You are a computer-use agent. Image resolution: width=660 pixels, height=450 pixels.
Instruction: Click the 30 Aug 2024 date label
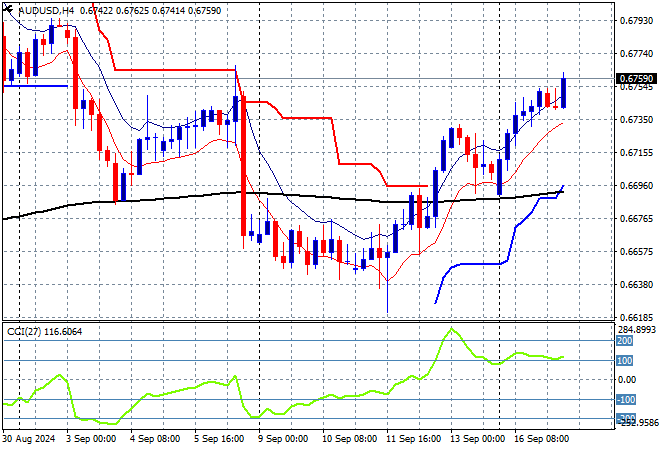point(29,439)
